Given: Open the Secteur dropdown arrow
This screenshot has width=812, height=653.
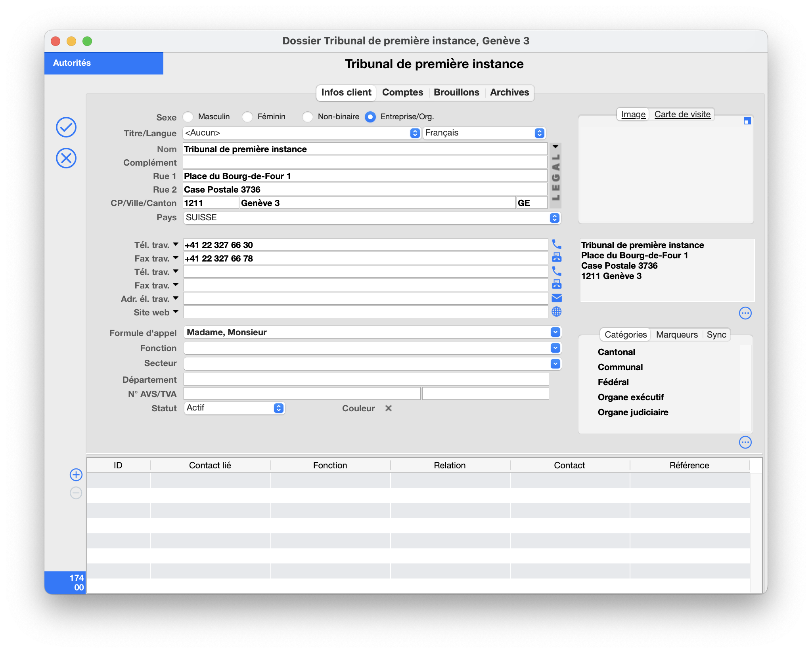Looking at the screenshot, I should [555, 363].
